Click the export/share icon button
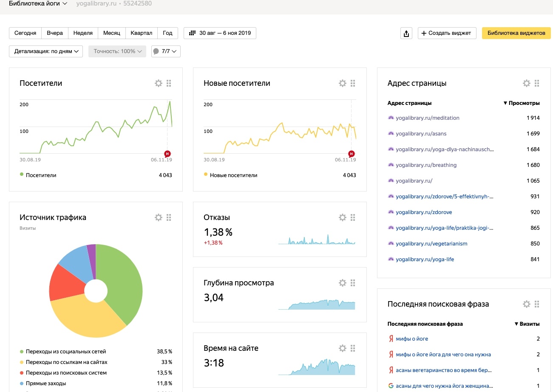 (x=406, y=34)
